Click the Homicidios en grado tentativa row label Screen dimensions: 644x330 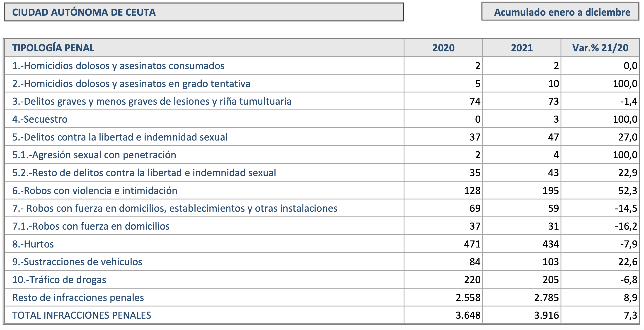point(131,83)
